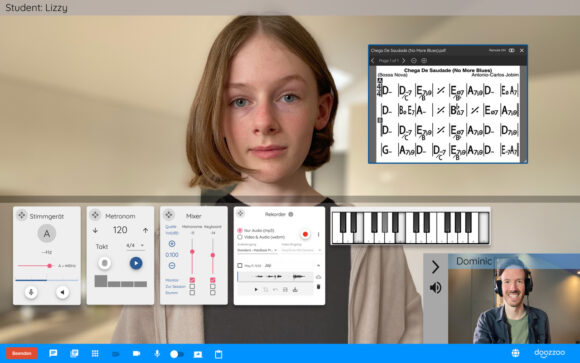Viewport: 580px width, 363px height.
Task: Open the video input device dropdown
Action: point(301,251)
